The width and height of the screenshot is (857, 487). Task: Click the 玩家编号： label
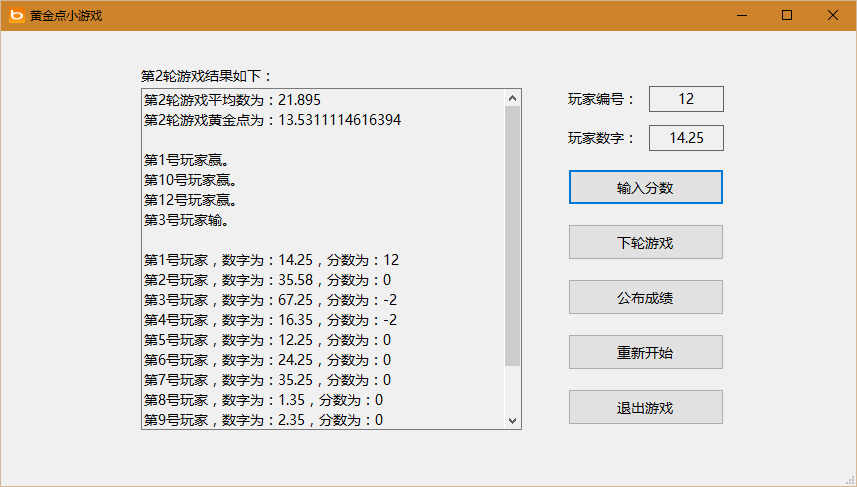[x=601, y=99]
